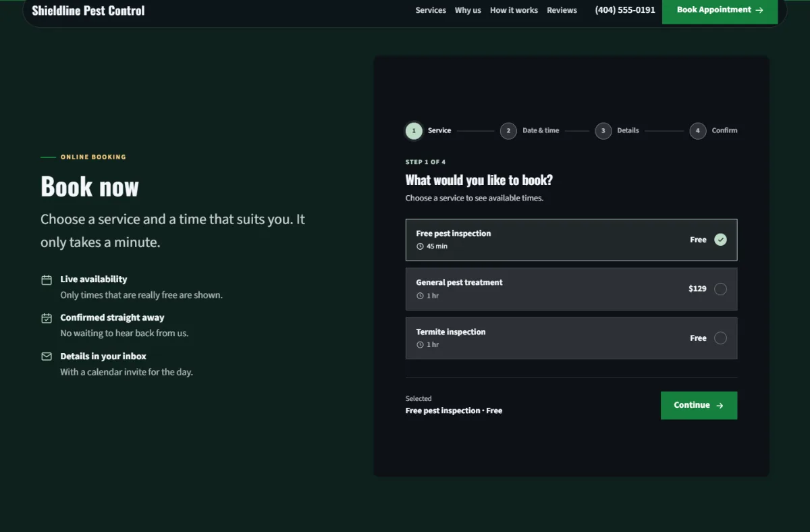Click 'Only times that are really free are shown.'
Viewport: 810px width, 532px height.
click(x=141, y=295)
